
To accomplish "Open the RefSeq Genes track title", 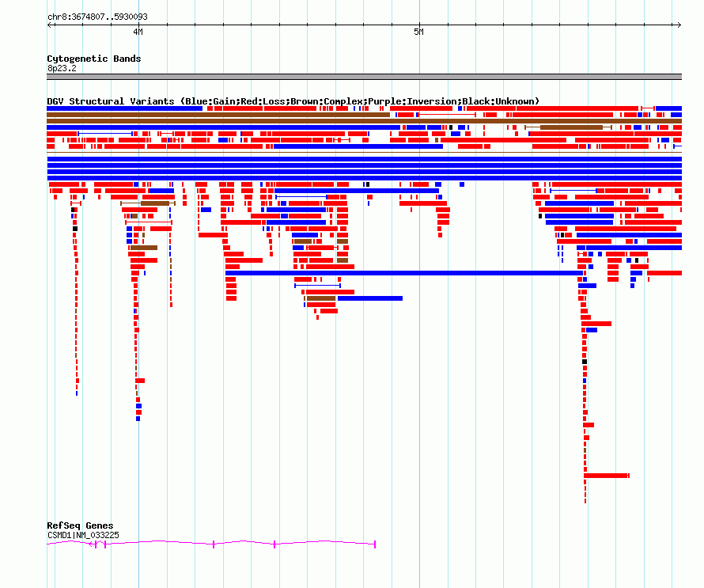I will point(80,525).
